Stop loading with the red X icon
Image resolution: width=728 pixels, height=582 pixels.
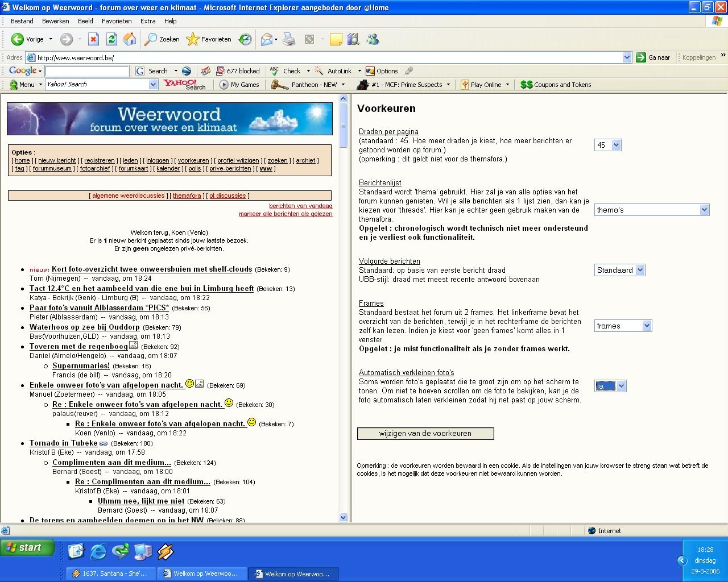94,39
